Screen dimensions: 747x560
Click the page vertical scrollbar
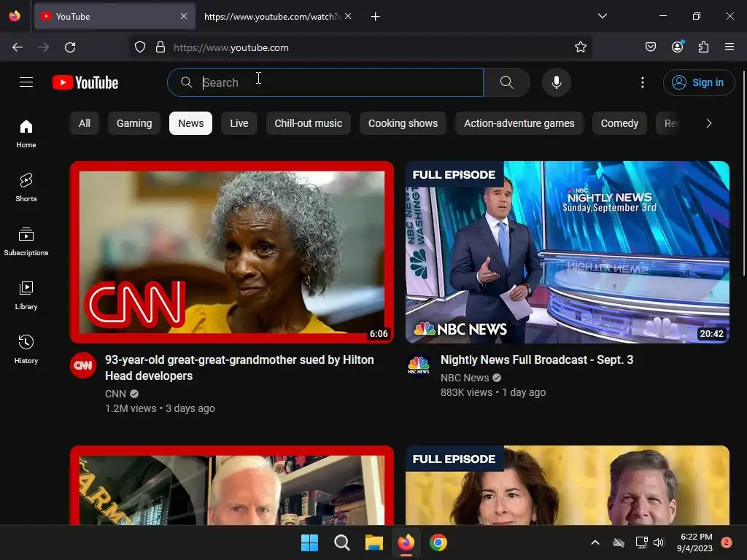pos(743,172)
